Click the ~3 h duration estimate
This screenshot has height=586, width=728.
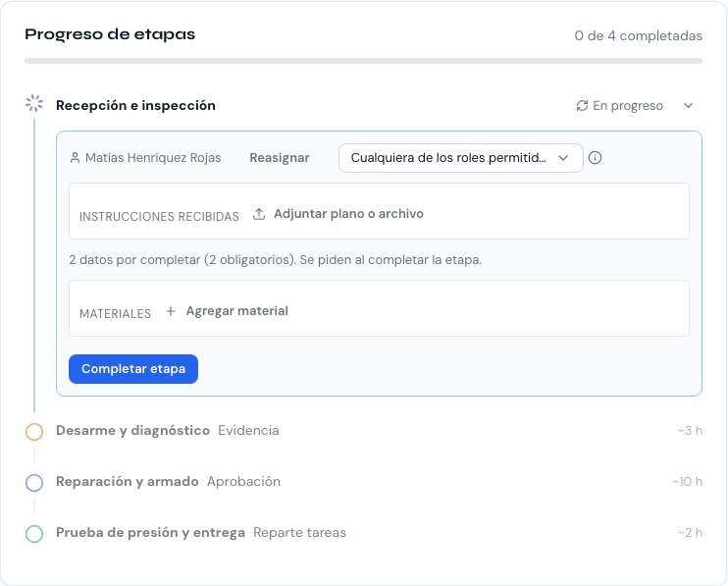690,431
